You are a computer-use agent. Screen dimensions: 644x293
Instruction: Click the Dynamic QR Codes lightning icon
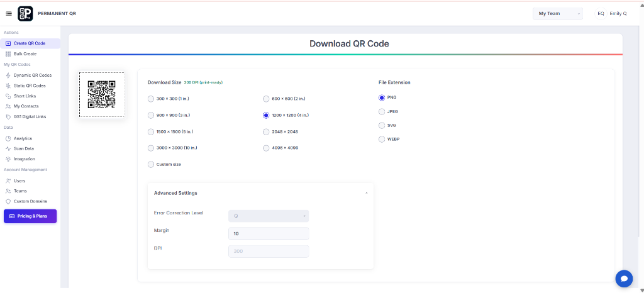tap(8, 75)
